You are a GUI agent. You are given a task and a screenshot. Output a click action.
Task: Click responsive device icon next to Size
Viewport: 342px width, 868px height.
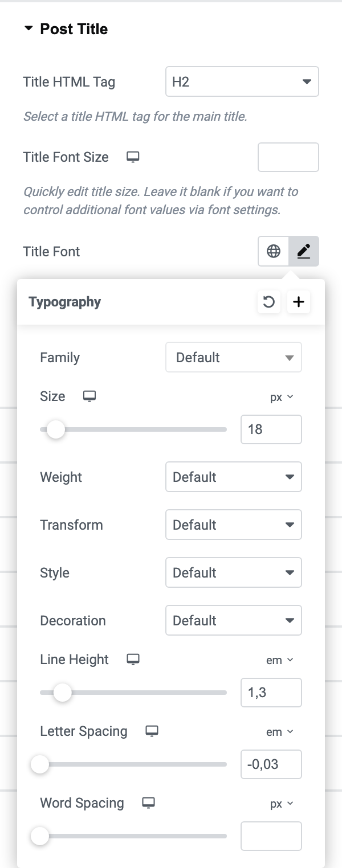[x=89, y=396]
